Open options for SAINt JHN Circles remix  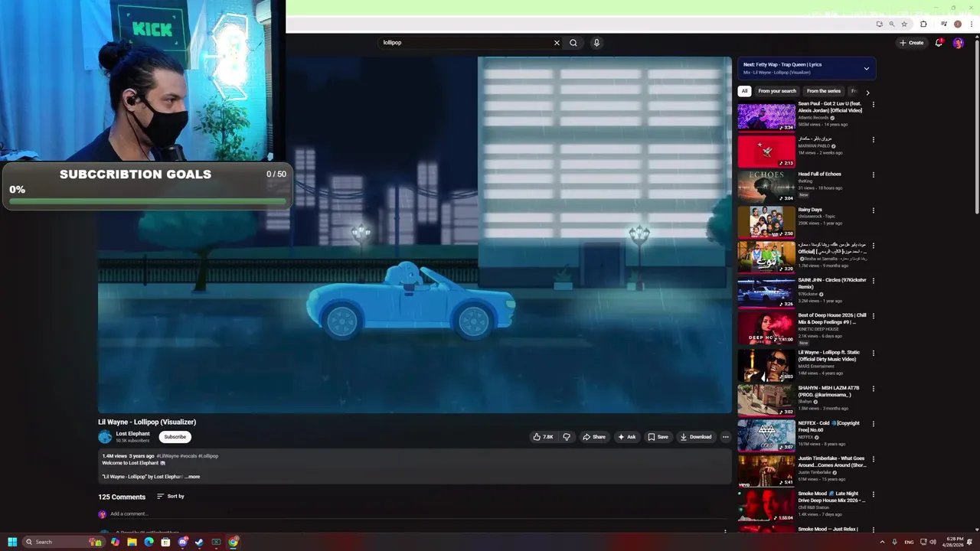874,281
